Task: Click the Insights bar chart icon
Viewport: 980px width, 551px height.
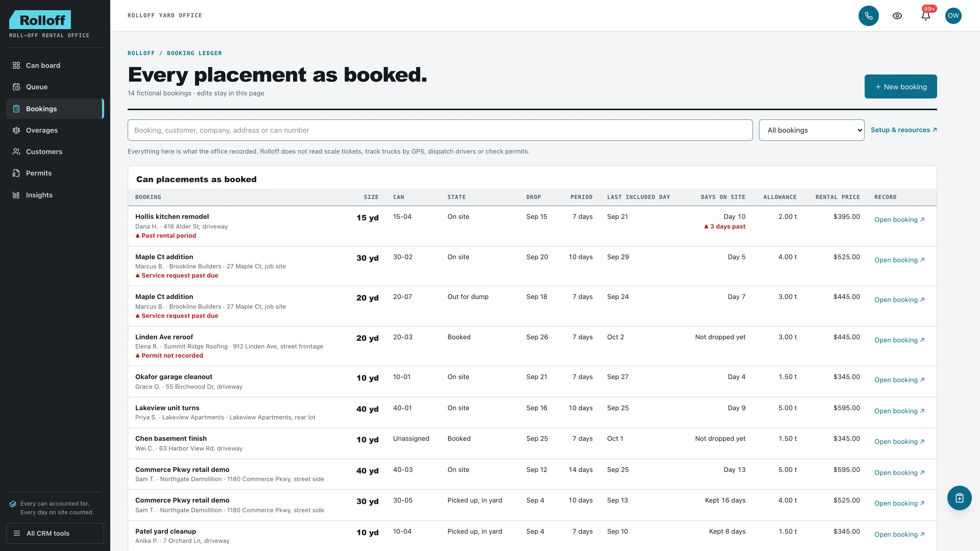Action: click(16, 195)
